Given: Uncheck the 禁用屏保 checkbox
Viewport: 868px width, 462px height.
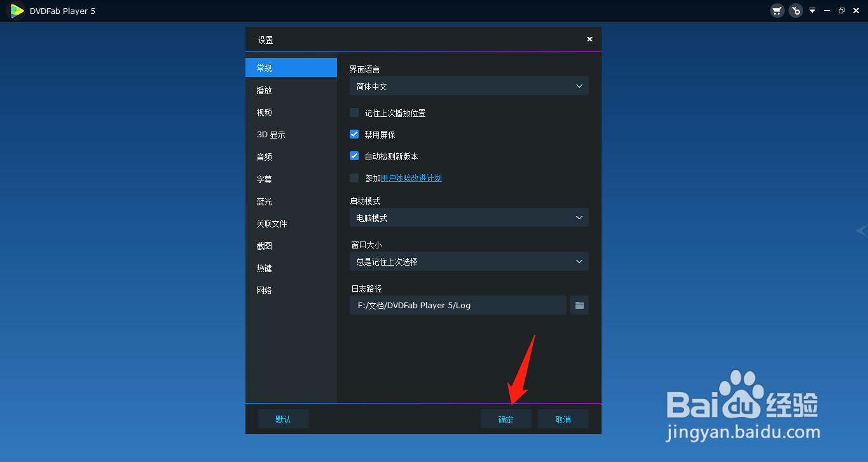Looking at the screenshot, I should pyautogui.click(x=354, y=135).
